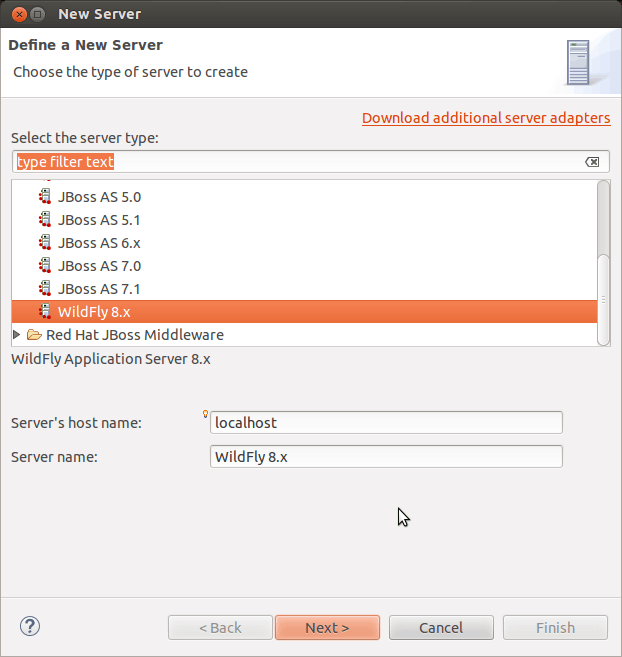Pick JBoss AS 7.0 from the list
This screenshot has height=657, width=622.
[304, 266]
